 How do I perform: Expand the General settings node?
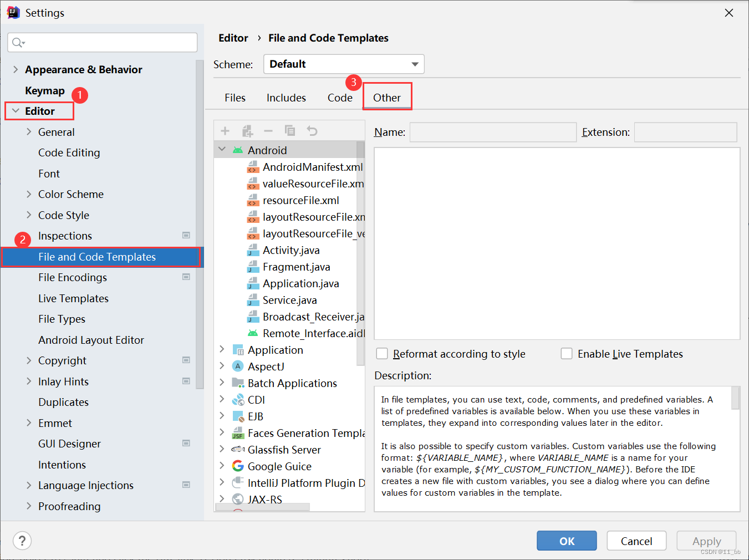29,132
